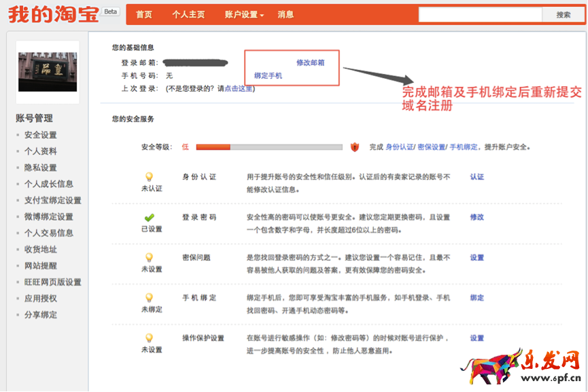Screen dimensions: 588x392
Task: Click the shield icon beside security bar
Action: [x=354, y=147]
